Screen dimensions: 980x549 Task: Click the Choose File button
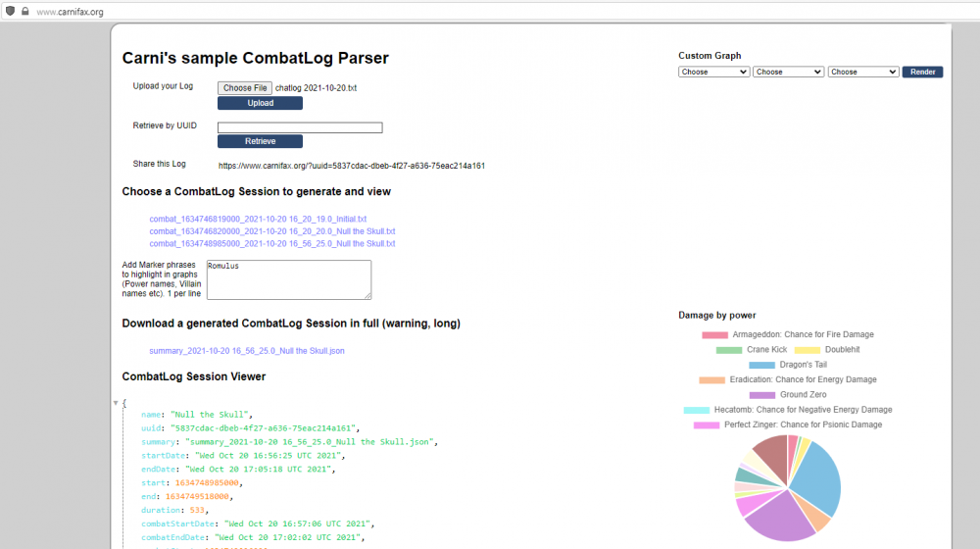tap(244, 88)
